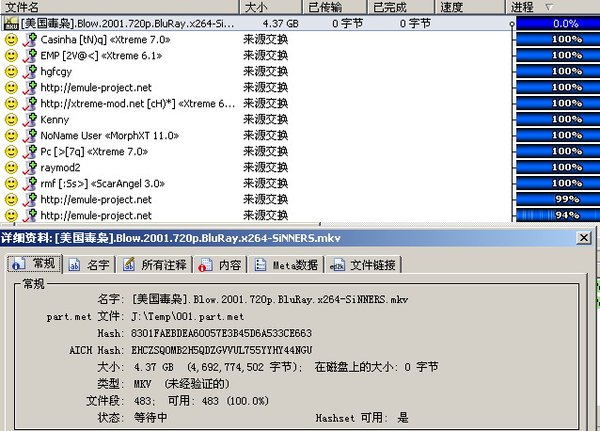Click part.met path J:\Temp\001.part.met

188,317
